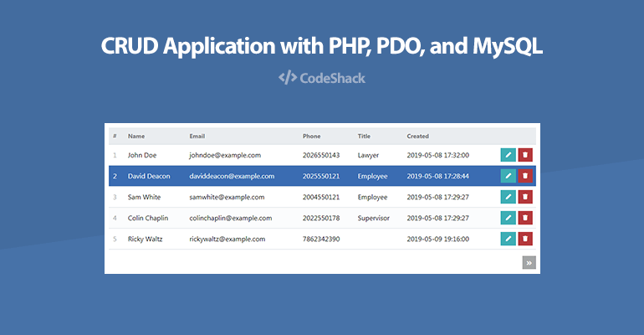The height and width of the screenshot is (335, 644).
Task: Select the Email column header
Action: (197, 136)
